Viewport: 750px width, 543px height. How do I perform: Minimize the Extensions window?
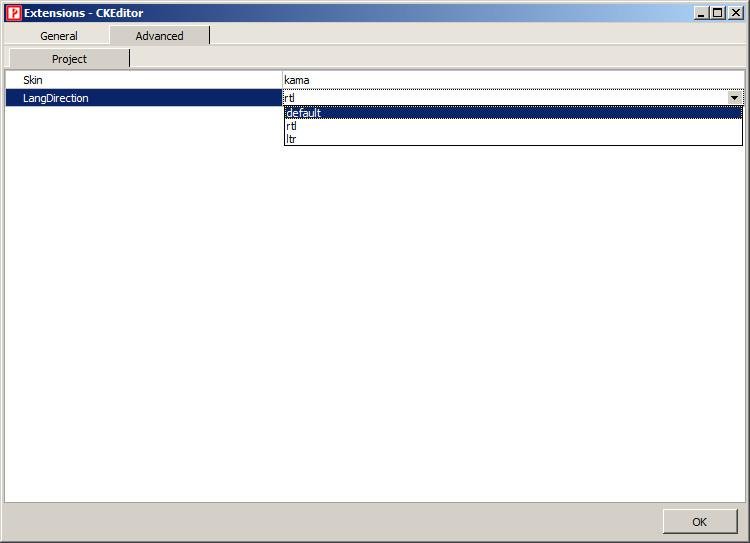point(701,13)
